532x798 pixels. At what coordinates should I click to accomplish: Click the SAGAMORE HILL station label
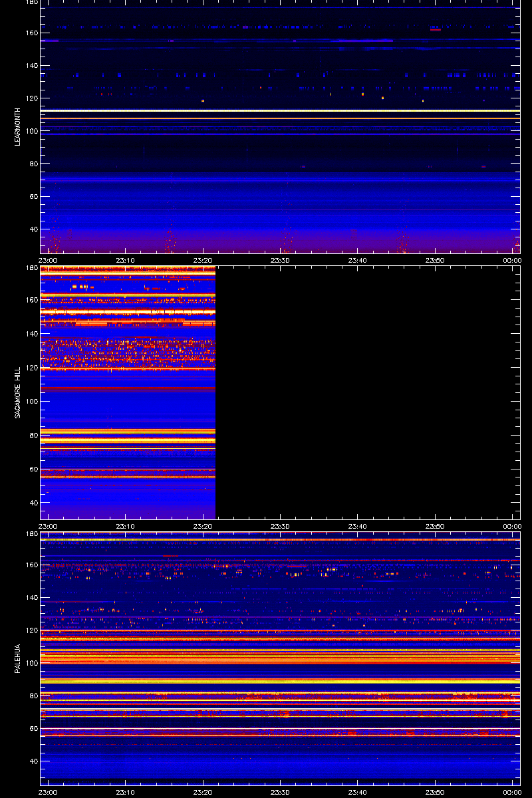click(x=17, y=392)
